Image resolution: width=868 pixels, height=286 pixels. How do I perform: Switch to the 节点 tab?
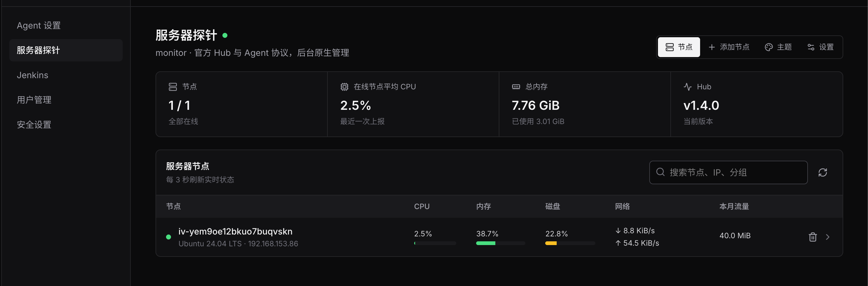coord(679,47)
